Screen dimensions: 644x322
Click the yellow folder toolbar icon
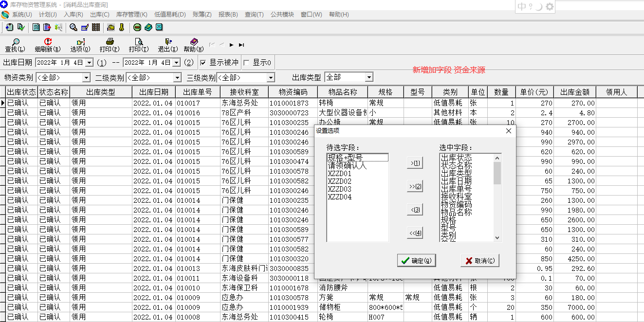point(110,27)
